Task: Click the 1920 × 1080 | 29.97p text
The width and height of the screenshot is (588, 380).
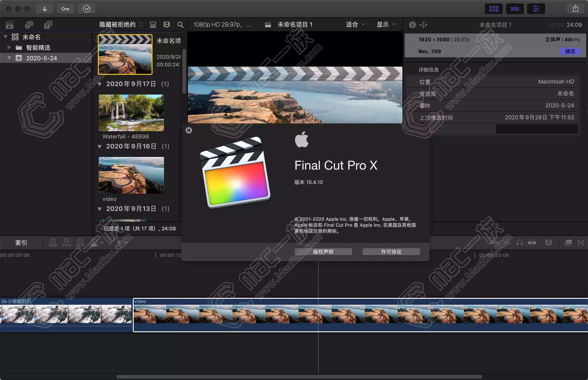Action: pos(444,39)
